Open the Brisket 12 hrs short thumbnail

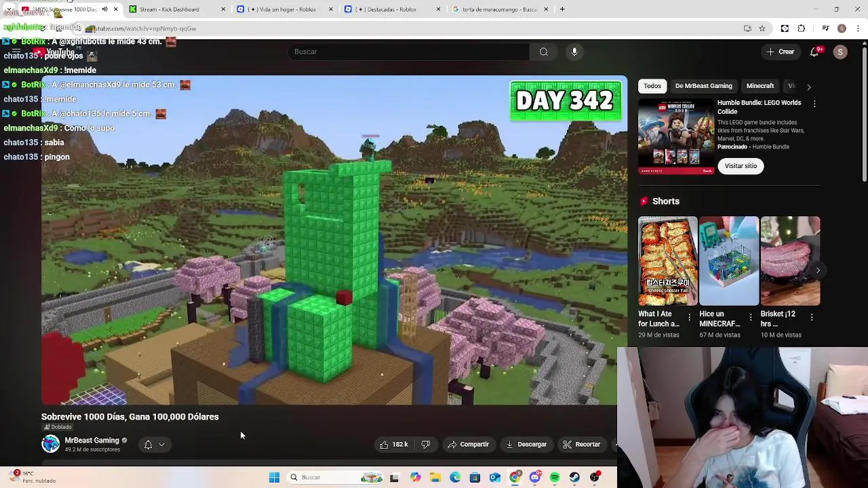(790, 261)
